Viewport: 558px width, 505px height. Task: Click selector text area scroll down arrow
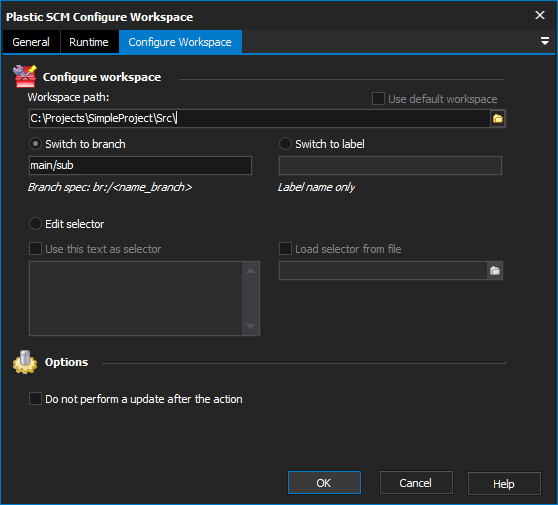pyautogui.click(x=251, y=326)
